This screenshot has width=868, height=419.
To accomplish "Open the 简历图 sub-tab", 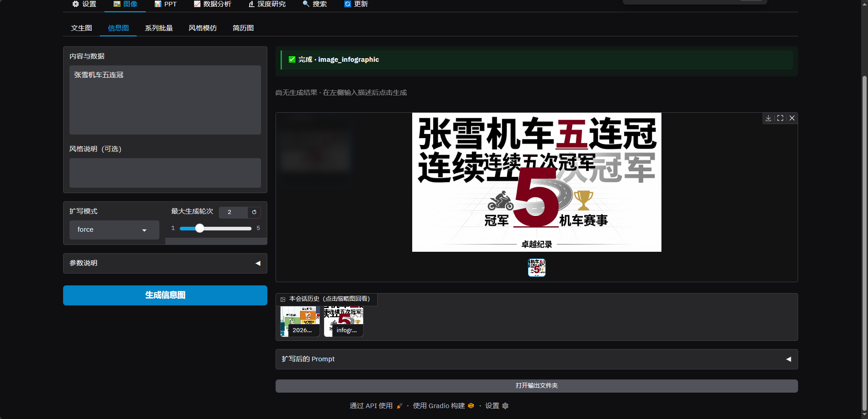I will 243,28.
